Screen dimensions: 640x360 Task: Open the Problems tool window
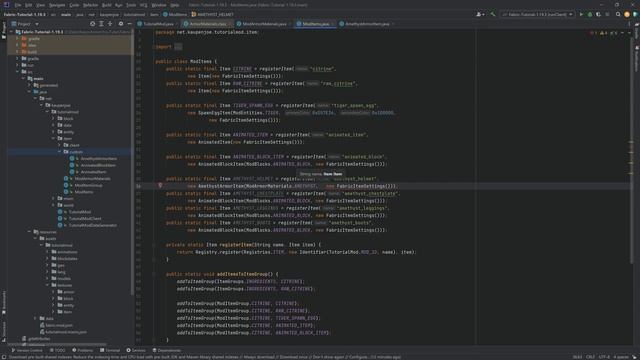click(x=82, y=350)
